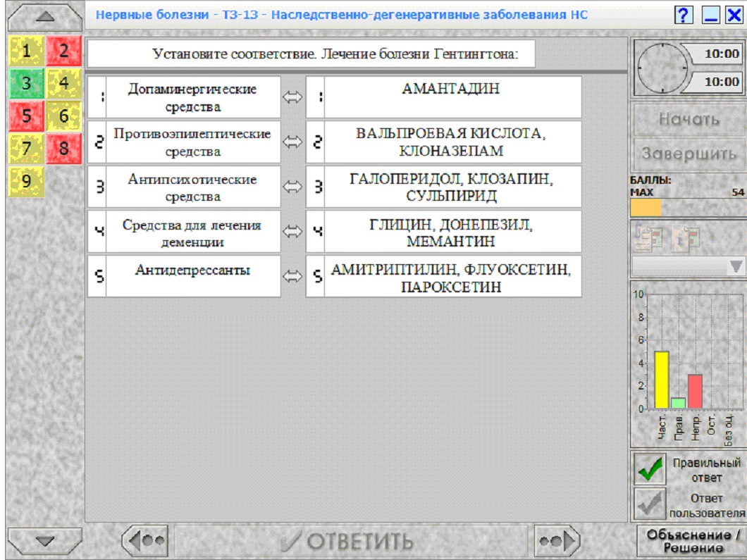747x560 pixels.
Task: Select ГАЛОПЕРИДОЛ, КЛОЗАПИН, СУЛЬПИРИД answer
Action: pos(443,187)
